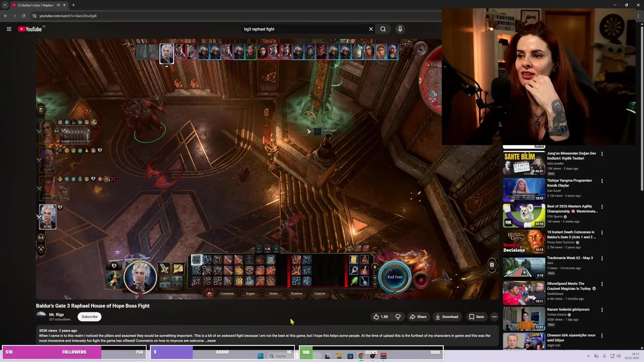Like the video with thumbs up

pyautogui.click(x=381, y=317)
